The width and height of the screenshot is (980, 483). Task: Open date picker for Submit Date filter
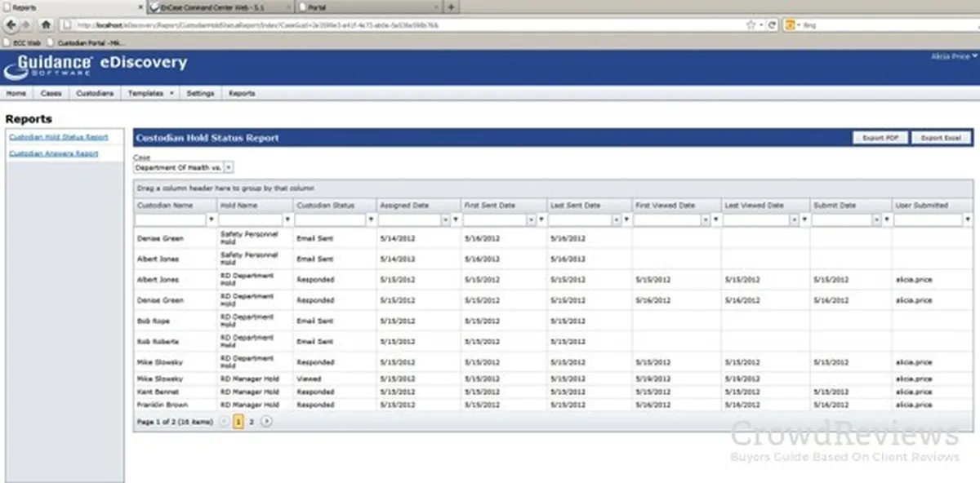pyautogui.click(x=876, y=220)
